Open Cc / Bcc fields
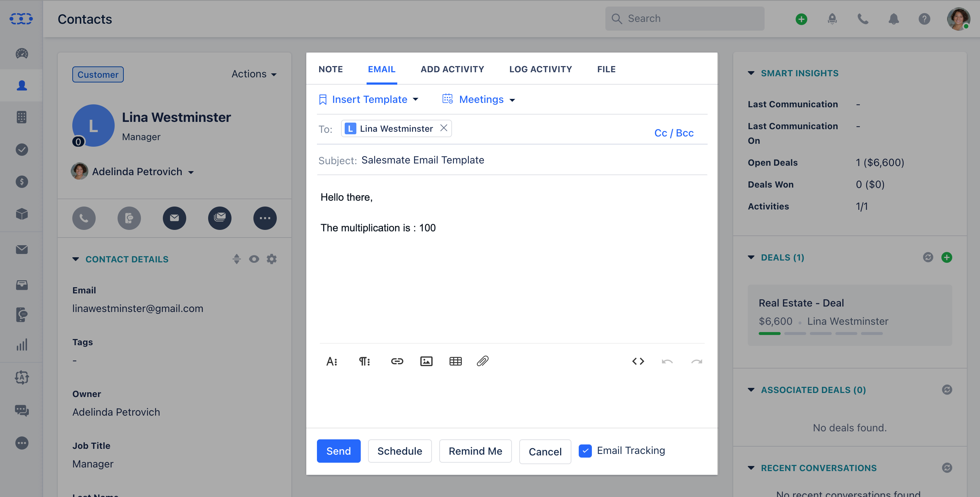Image resolution: width=980 pixels, height=497 pixels. pos(673,133)
